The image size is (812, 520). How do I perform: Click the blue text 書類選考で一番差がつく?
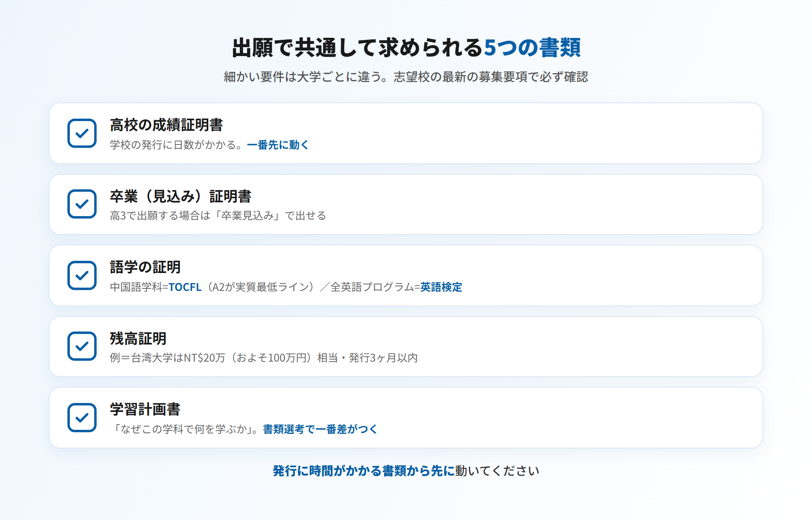(x=320, y=429)
